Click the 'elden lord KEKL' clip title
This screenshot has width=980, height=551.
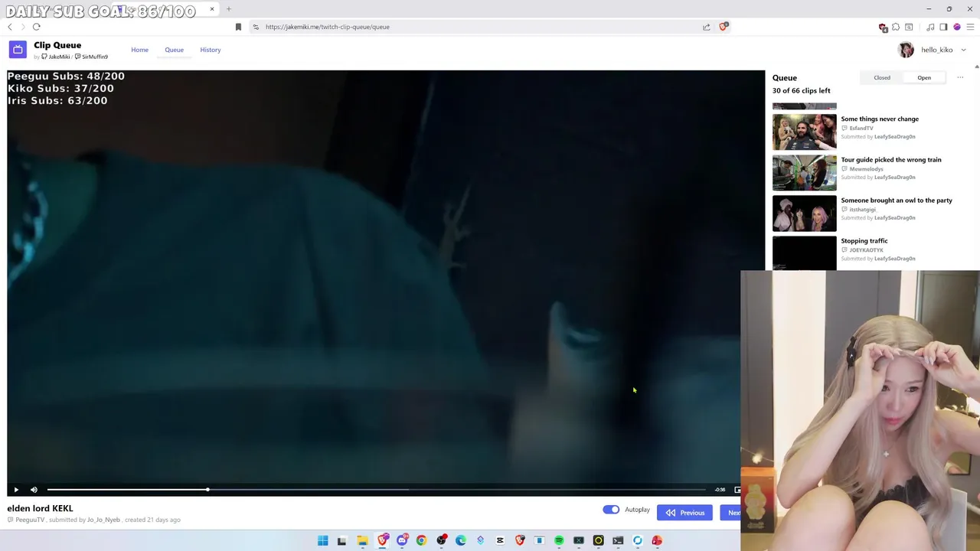40,508
